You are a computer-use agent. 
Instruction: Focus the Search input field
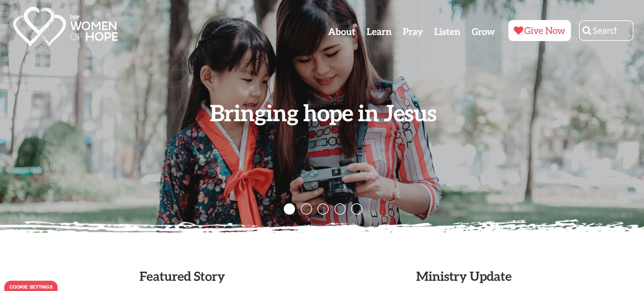coord(606,31)
